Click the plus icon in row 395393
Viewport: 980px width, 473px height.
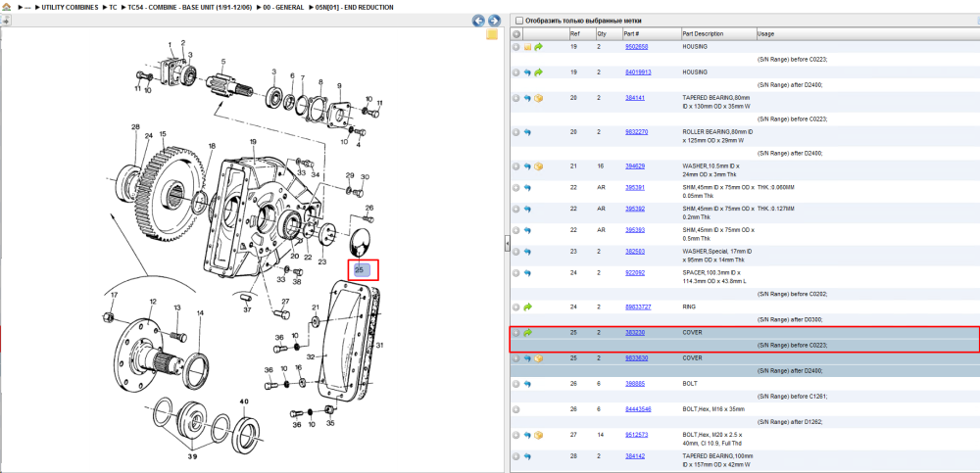pyautogui.click(x=516, y=230)
